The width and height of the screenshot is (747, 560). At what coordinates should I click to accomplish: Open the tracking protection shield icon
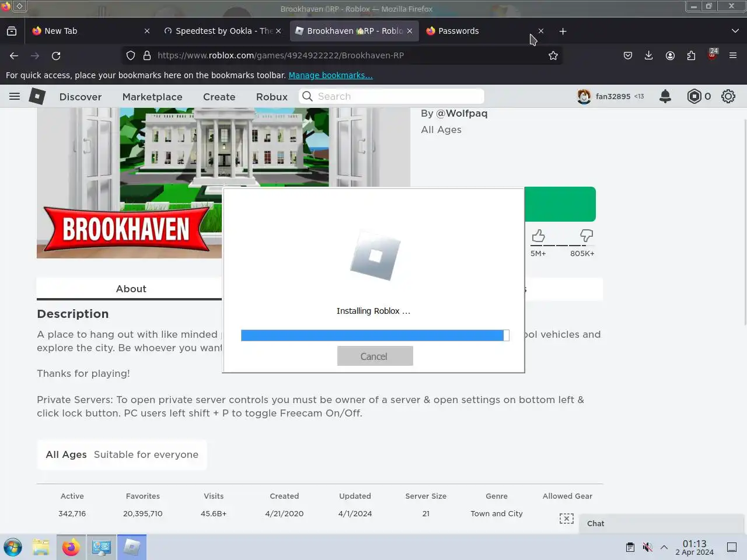click(x=131, y=55)
